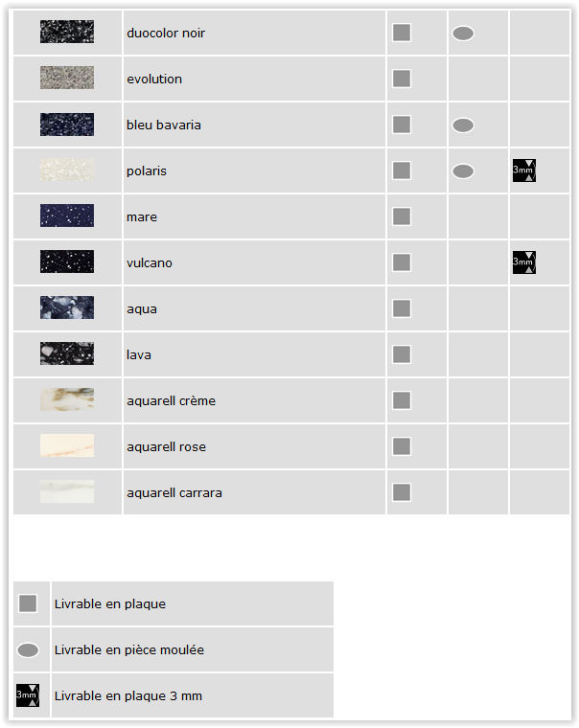
Task: Open the aqua texture thumbnail
Action: 67,307
